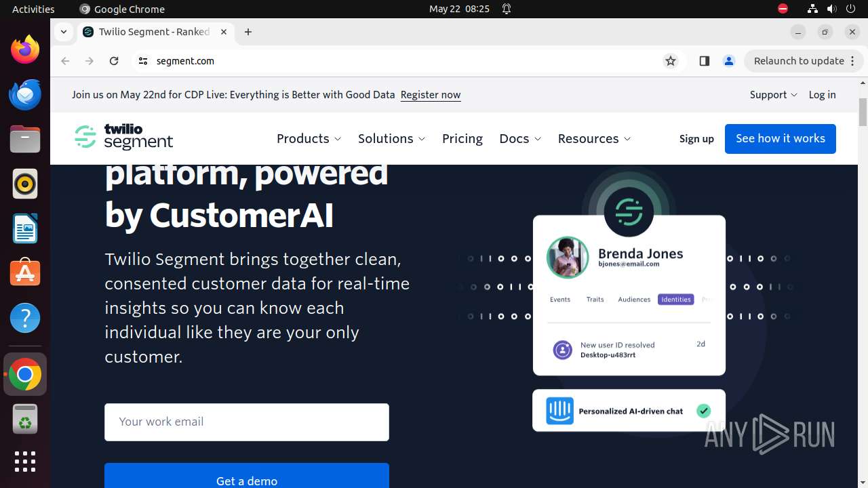Select Identities tab on profile card
The image size is (868, 488).
point(675,299)
